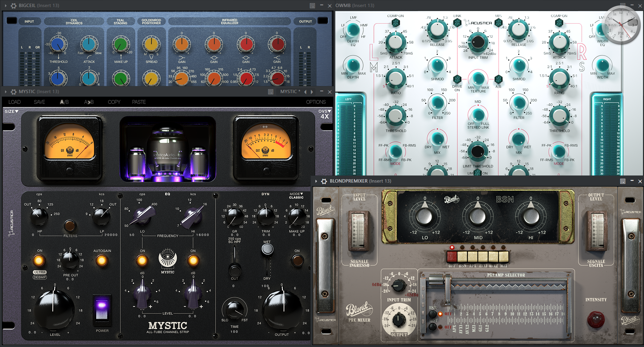The height and width of the screenshot is (347, 644).
Task: Click the MID EQ knob in BLONDPREMIXER
Action: coord(478,216)
